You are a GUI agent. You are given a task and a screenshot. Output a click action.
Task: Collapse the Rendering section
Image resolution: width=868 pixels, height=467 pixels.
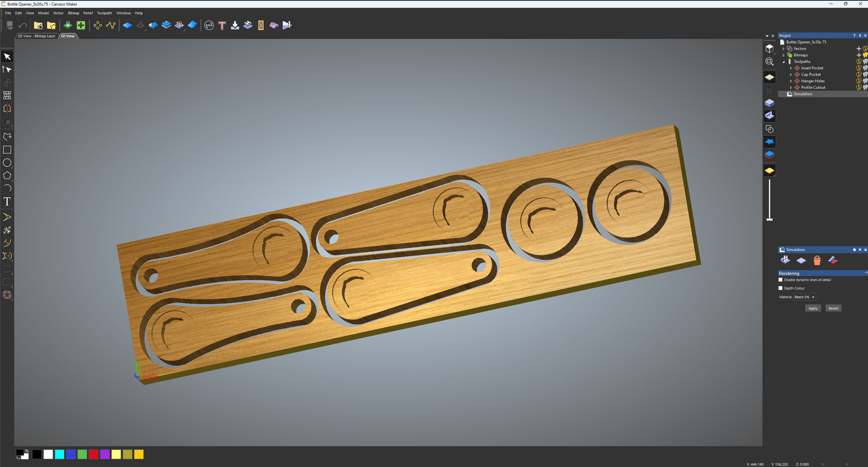[865, 273]
